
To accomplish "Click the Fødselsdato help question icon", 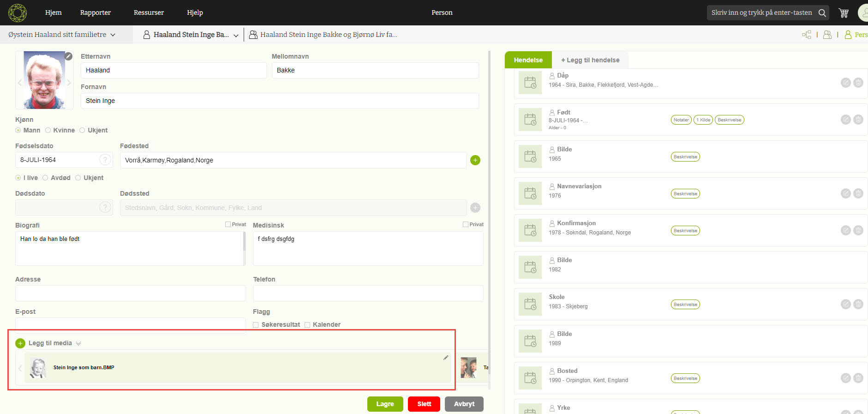I will click(x=105, y=160).
